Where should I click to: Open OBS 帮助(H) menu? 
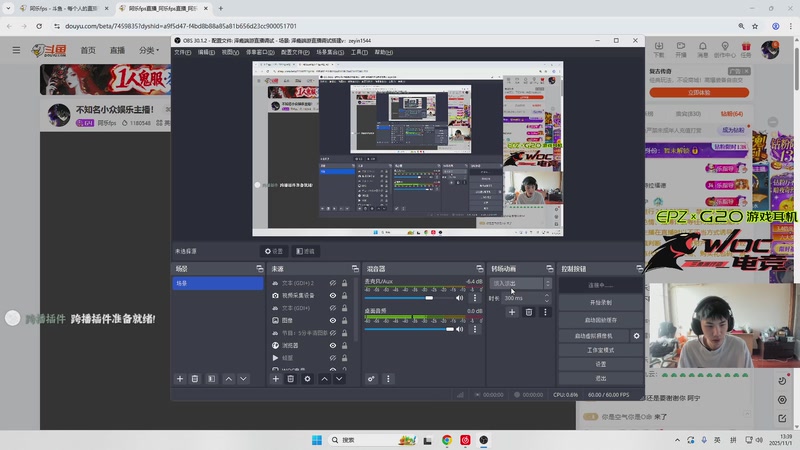384,52
